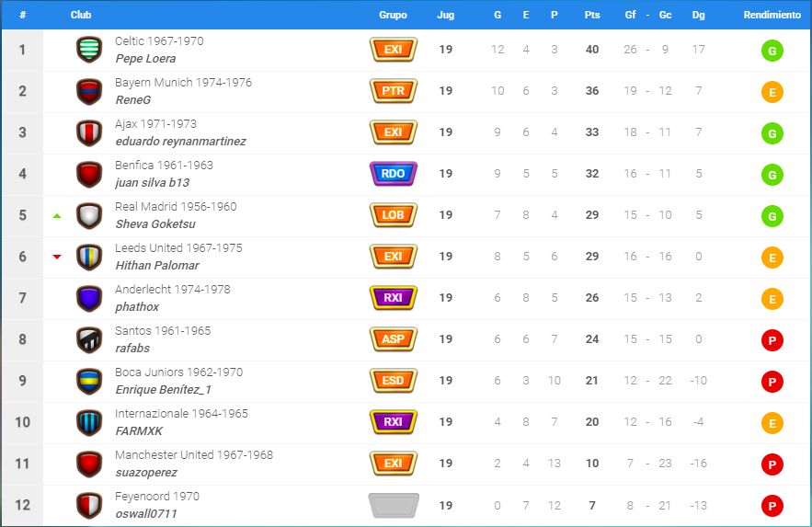Select the ASP group badge for Santos
This screenshot has height=527, width=812.
click(393, 339)
